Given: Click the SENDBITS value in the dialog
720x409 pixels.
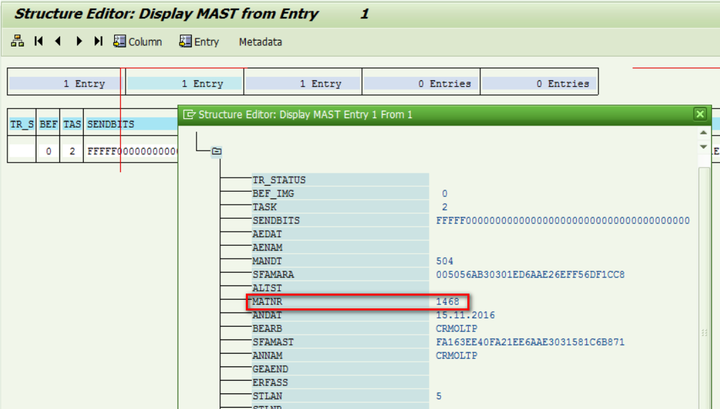Looking at the screenshot, I should 562,220.
